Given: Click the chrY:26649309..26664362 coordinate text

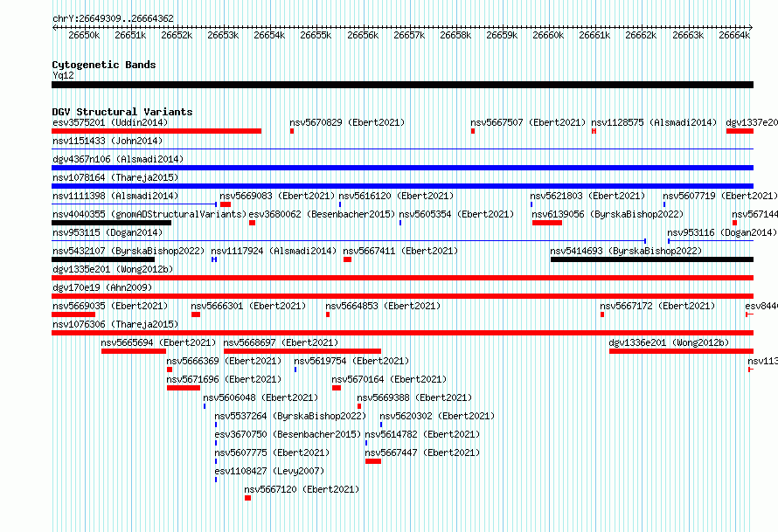Looking at the screenshot, I should click(113, 18).
